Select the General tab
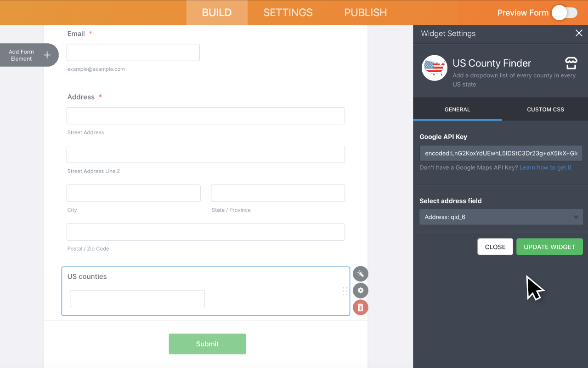 click(457, 109)
